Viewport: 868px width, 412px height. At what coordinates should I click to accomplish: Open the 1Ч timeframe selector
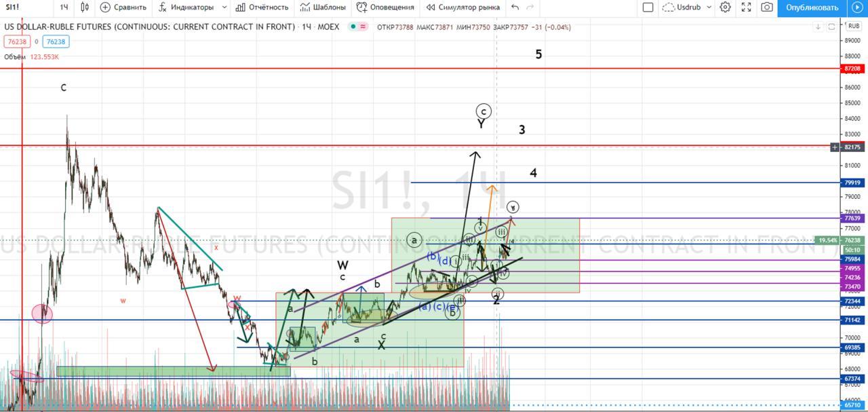coord(64,7)
